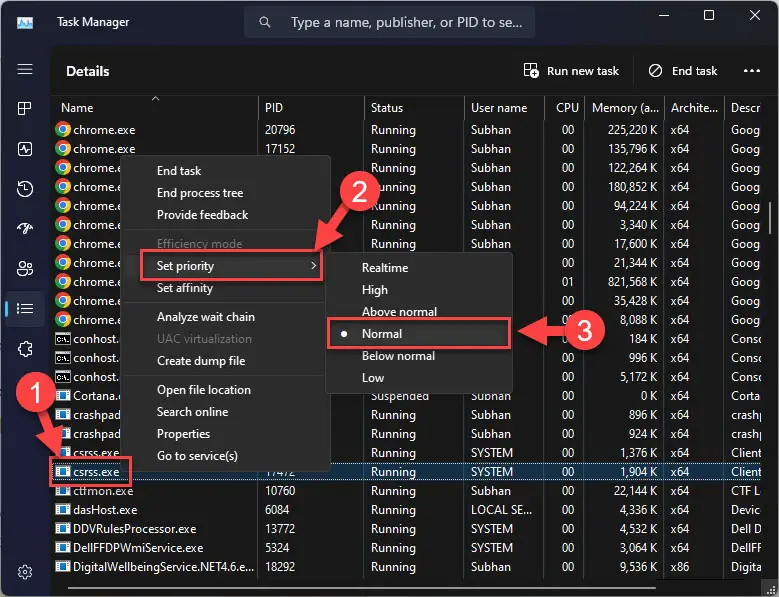The image size is (779, 597).
Task: Click LOCAL SE... user name cell
Action: point(501,510)
